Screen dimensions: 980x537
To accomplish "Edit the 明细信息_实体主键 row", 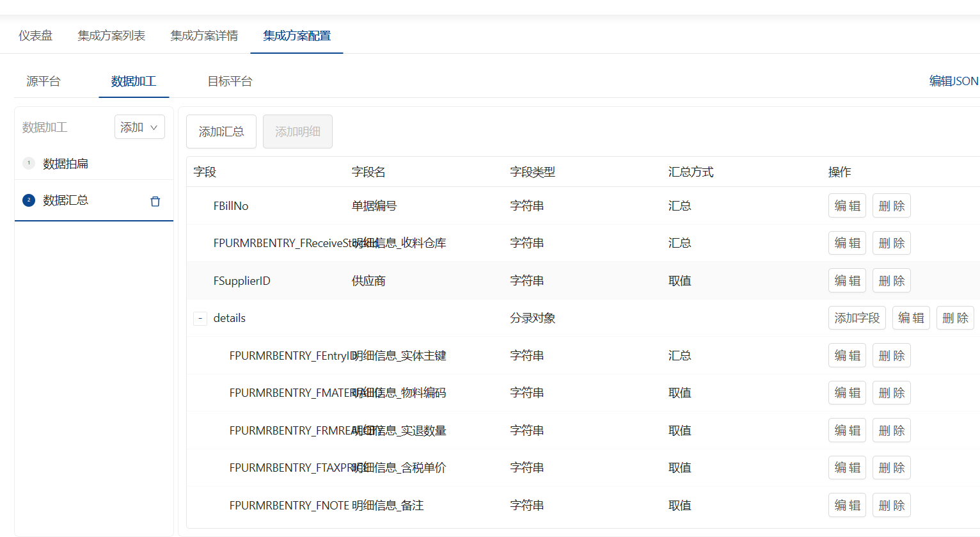I will [x=847, y=356].
